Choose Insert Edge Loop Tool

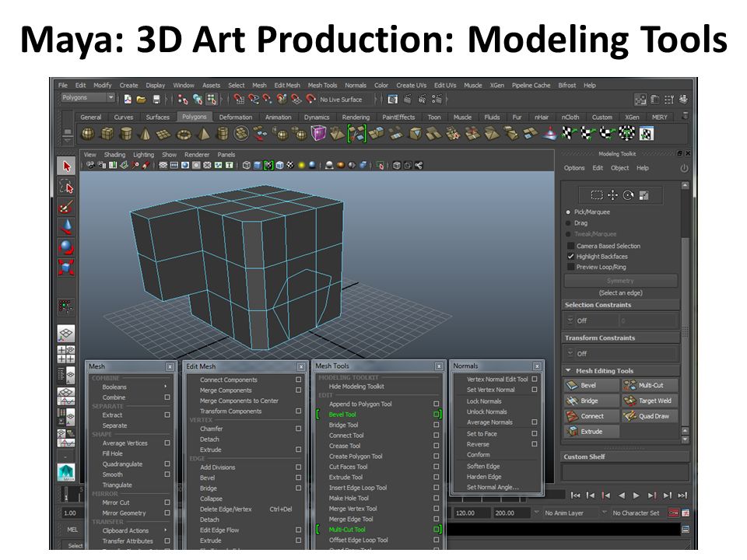pos(358,488)
